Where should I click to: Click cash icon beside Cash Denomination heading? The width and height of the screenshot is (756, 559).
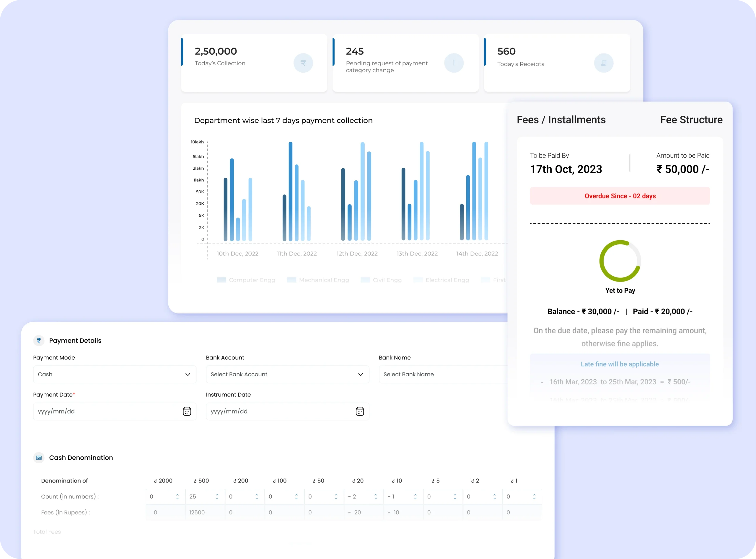click(x=39, y=457)
